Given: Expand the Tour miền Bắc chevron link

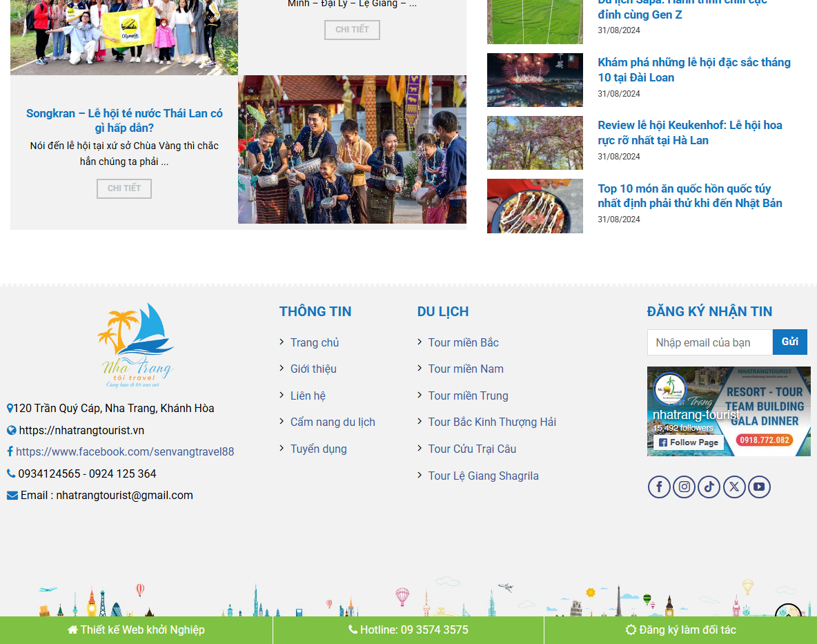Looking at the screenshot, I should click(463, 342).
